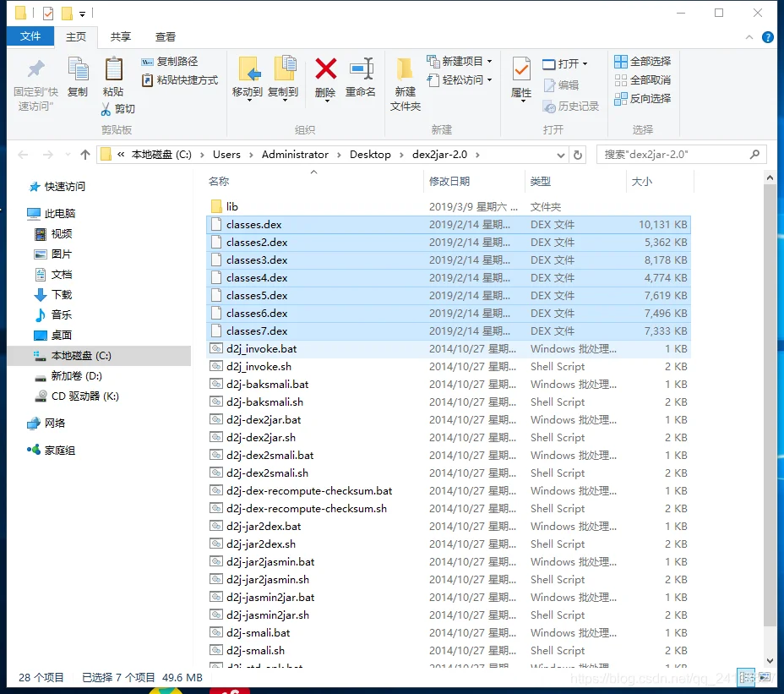Sort by Type (类型) column header
The image size is (784, 694).
(x=541, y=182)
